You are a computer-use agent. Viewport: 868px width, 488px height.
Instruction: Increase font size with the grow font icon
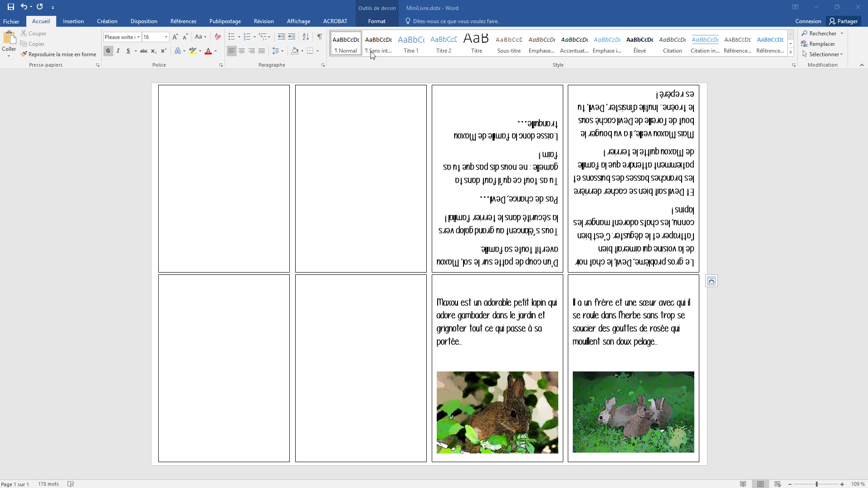point(175,37)
